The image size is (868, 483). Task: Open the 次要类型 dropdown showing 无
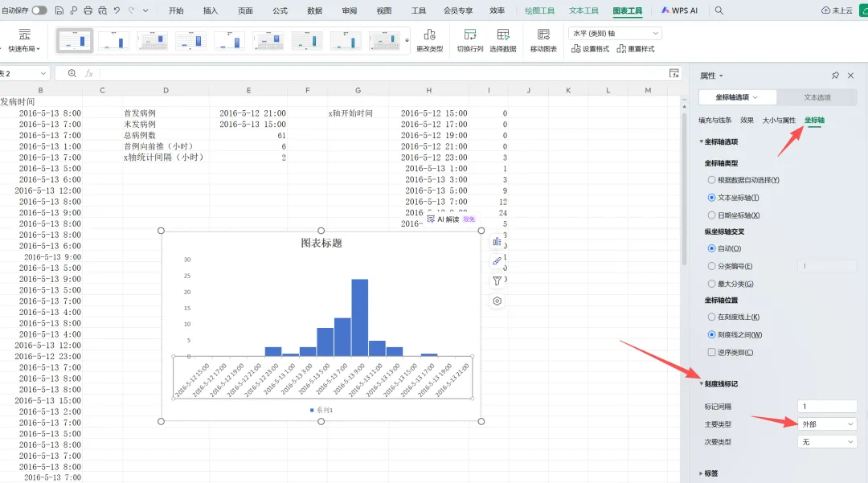pyautogui.click(x=827, y=442)
